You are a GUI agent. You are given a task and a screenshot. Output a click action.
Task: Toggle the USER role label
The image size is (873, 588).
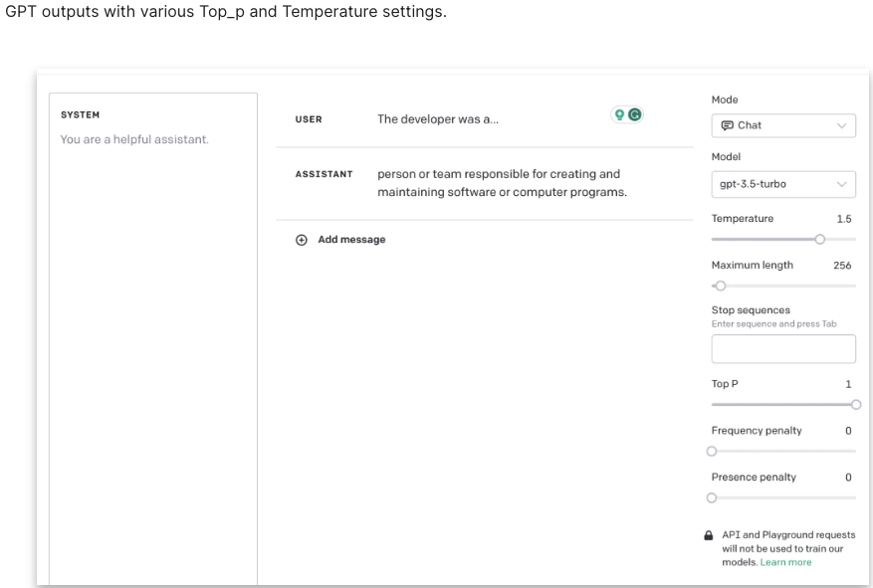click(308, 119)
